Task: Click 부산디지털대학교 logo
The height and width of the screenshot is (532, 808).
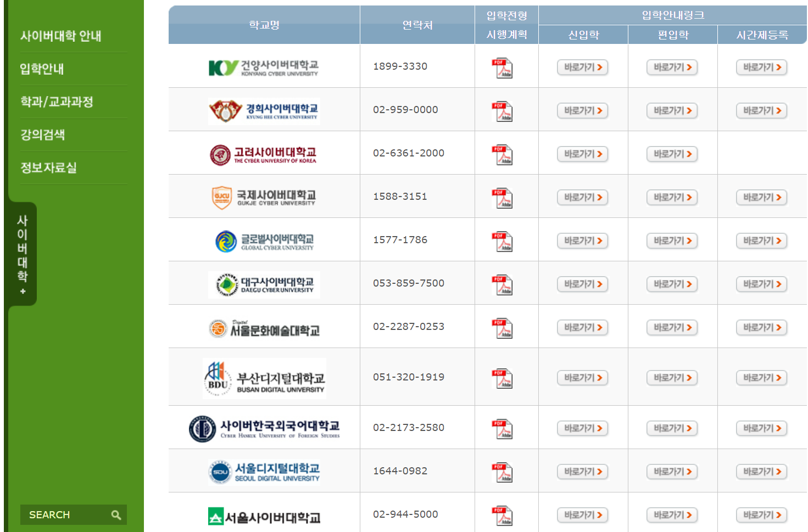Action: (264, 379)
